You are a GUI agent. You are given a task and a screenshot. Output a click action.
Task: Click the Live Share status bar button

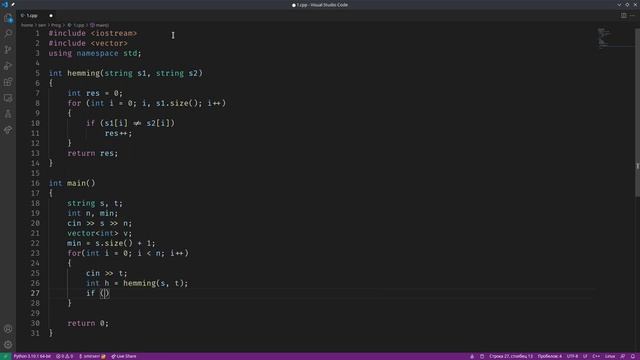tap(124, 356)
